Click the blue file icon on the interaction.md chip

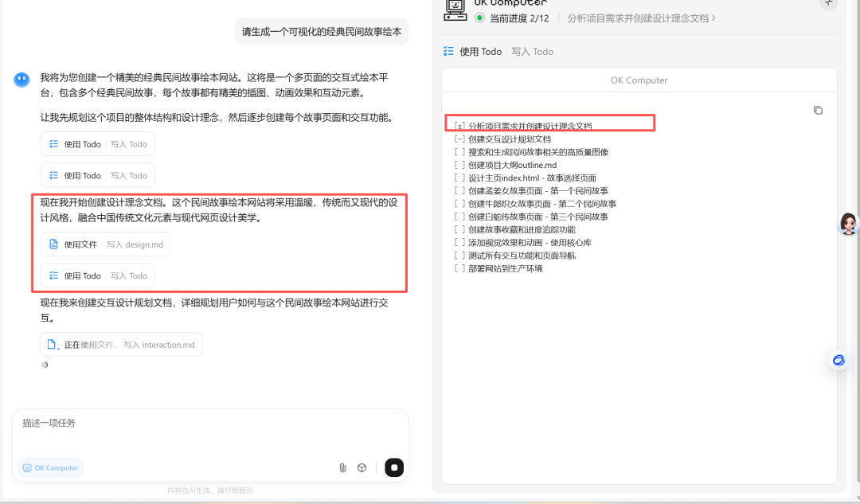click(53, 344)
